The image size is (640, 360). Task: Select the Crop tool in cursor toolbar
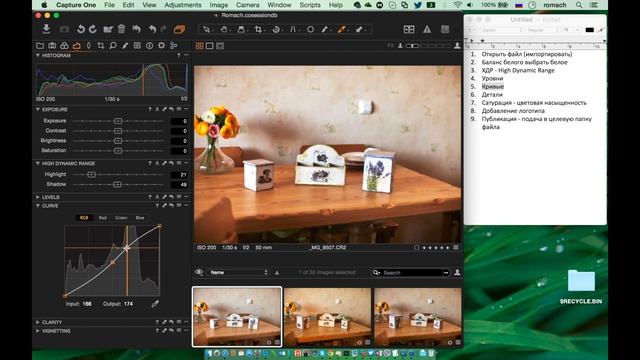[x=258, y=29]
